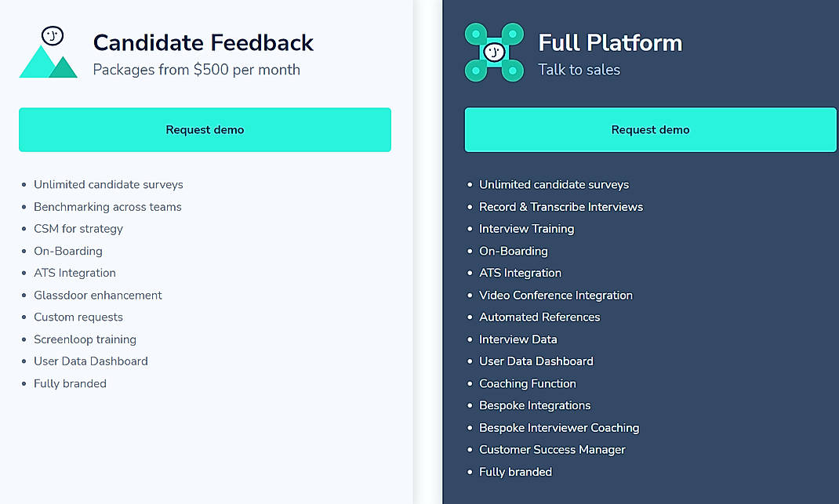Click 'Interview Training' feature item
Screen dimensions: 839x504
point(526,229)
